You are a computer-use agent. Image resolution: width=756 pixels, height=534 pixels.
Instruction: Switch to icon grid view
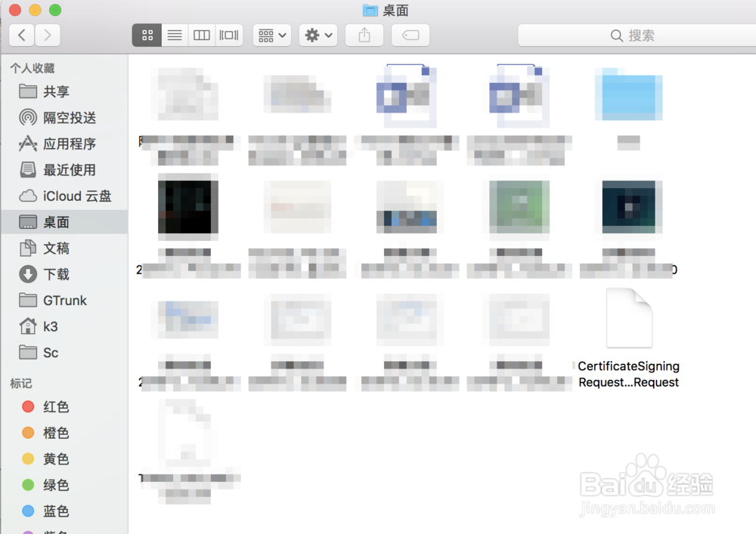point(147,35)
